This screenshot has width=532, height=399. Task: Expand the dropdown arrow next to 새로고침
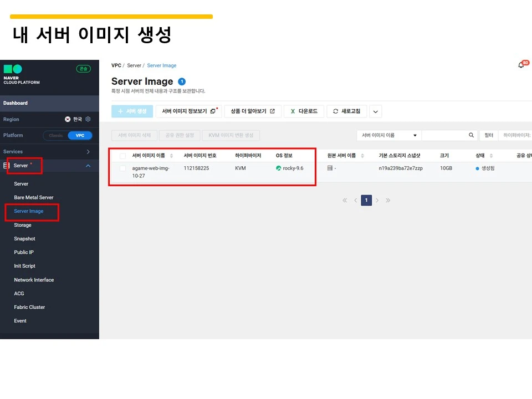point(375,111)
